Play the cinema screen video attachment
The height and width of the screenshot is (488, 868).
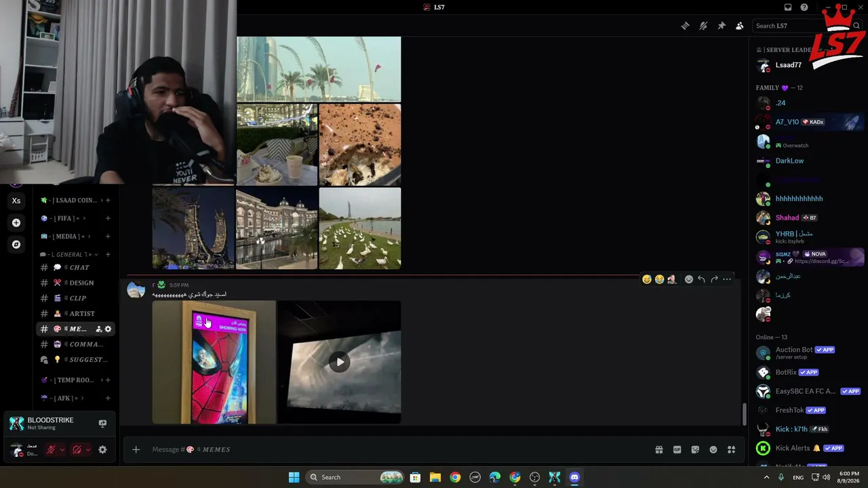point(340,362)
